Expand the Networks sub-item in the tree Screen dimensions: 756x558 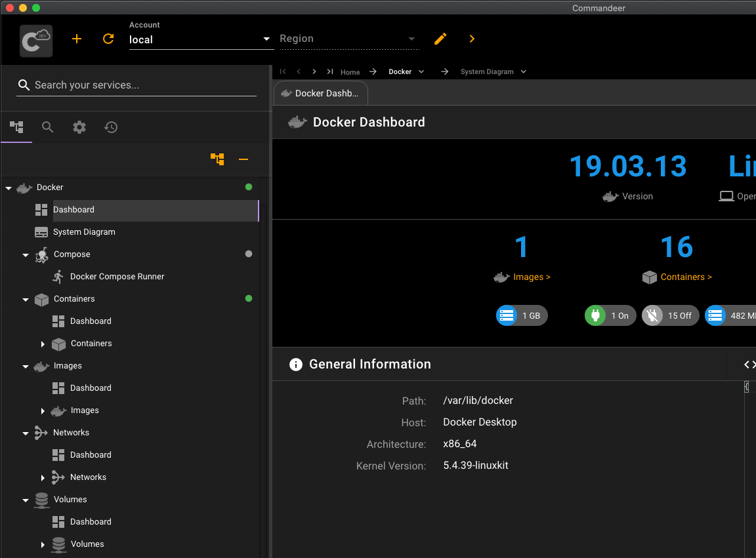coord(43,478)
